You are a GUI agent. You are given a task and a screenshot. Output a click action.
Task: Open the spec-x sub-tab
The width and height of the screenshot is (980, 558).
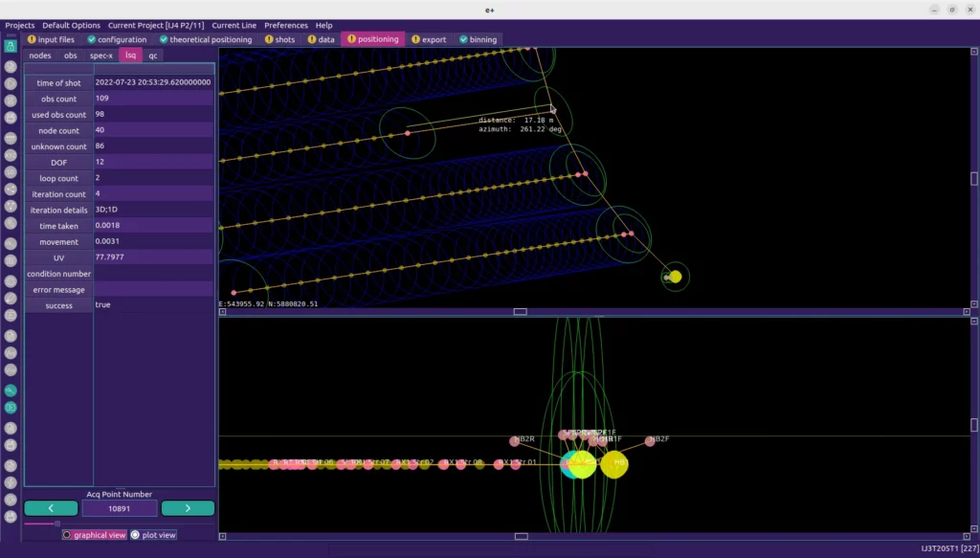[x=101, y=56]
